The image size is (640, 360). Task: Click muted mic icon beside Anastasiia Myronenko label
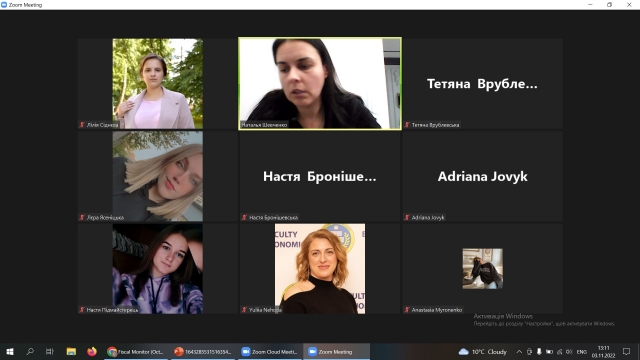point(407,310)
